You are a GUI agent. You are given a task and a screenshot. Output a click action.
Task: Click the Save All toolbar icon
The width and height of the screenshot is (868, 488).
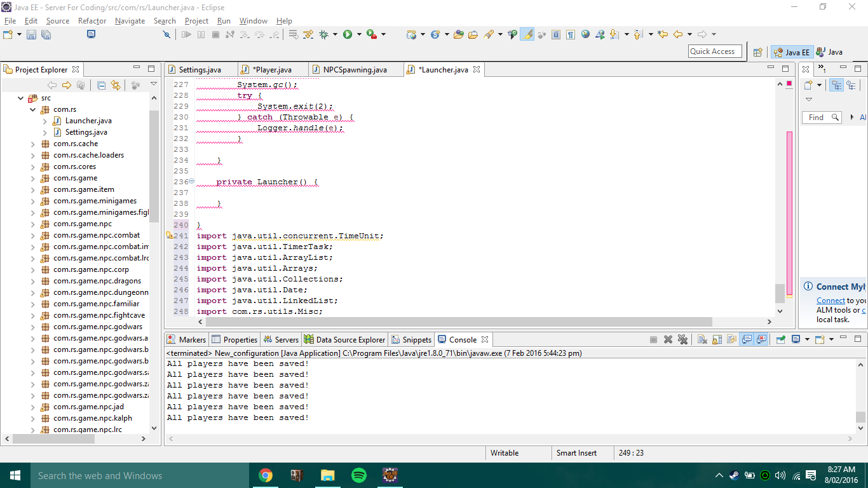pos(46,34)
